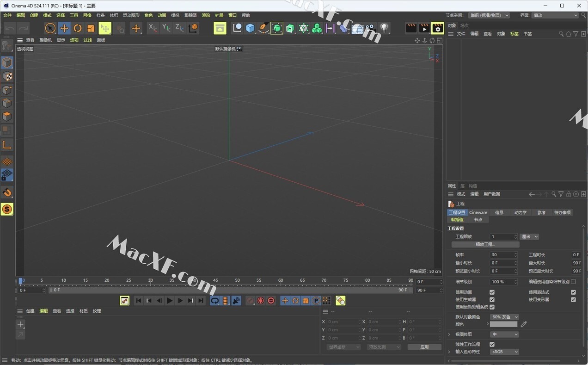Toggle 使用表达式 checkbox
This screenshot has height=365, width=588.
(x=573, y=292)
